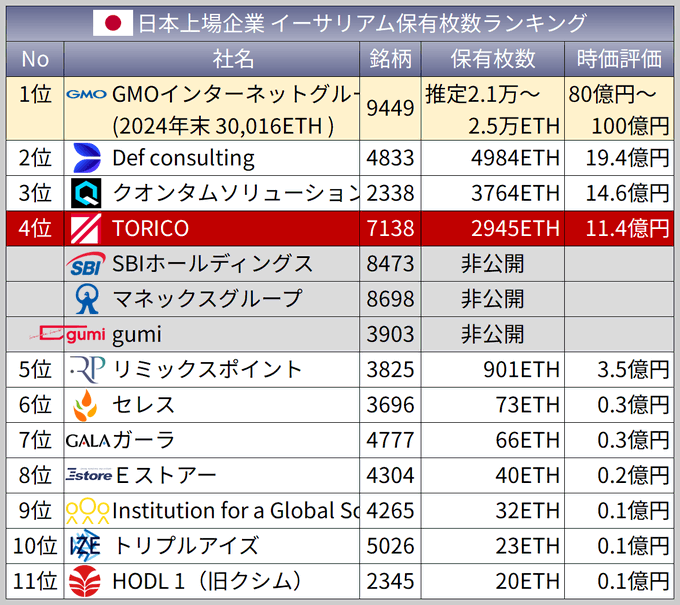Select 'リミックスポイント' company name
This screenshot has width=680, height=605.
pos(207,370)
